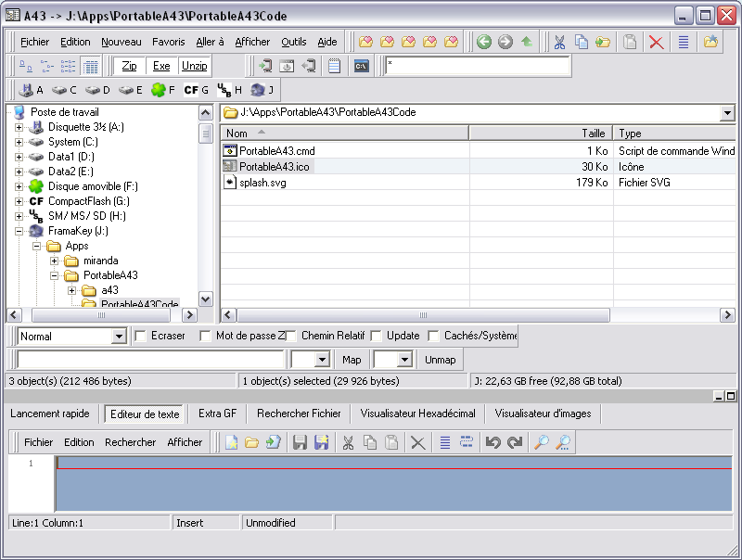
Task: Open a file in text editor toolbar
Action: pos(251,442)
